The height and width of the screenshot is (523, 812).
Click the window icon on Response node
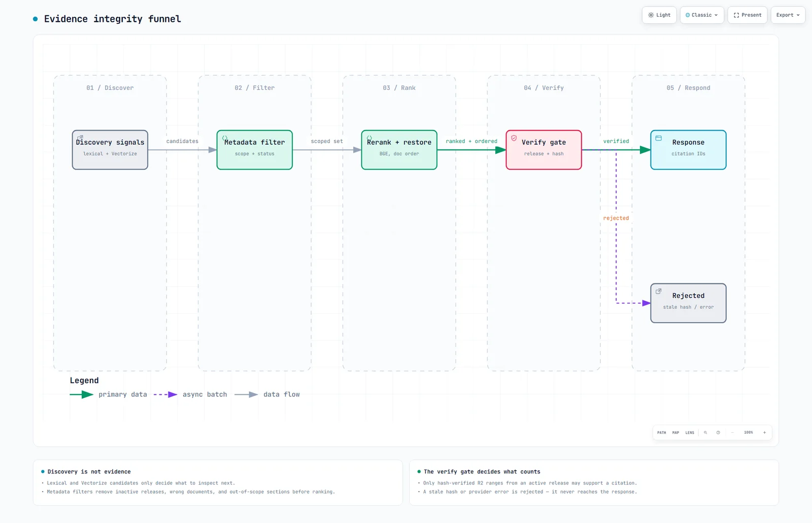[659, 138]
